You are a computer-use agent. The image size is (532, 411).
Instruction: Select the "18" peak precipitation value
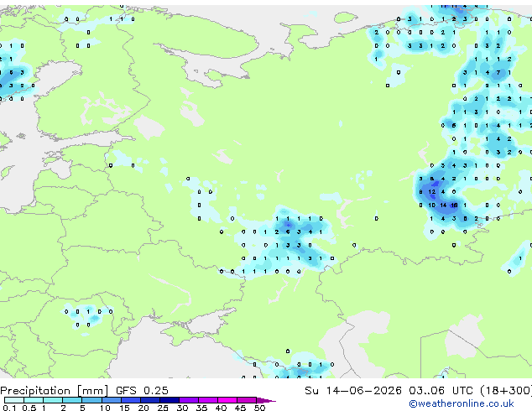click(454, 205)
